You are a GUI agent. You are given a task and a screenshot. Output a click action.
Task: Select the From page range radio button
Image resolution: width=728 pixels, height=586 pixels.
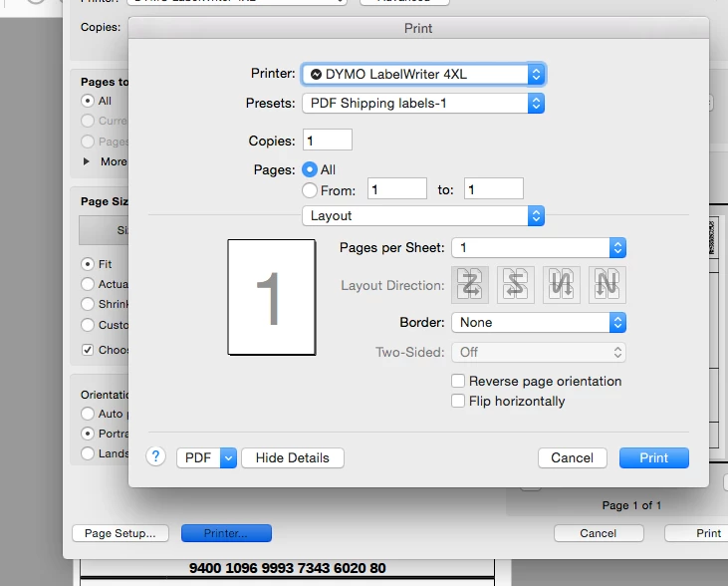[310, 190]
